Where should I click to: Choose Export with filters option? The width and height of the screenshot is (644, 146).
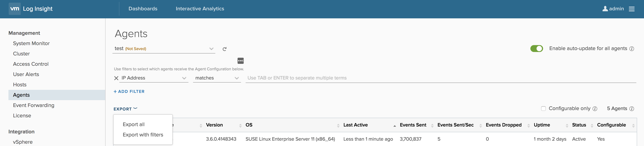point(143,135)
